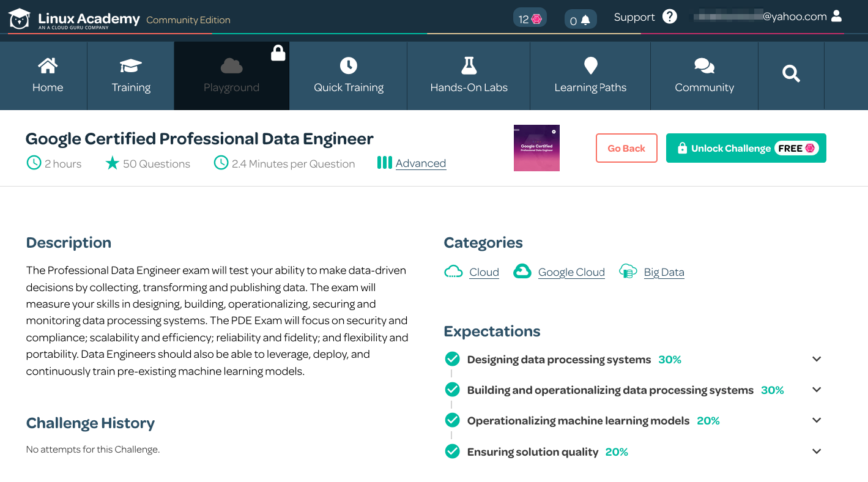Open the gems counter showing 12
The image size is (868, 482).
click(530, 19)
